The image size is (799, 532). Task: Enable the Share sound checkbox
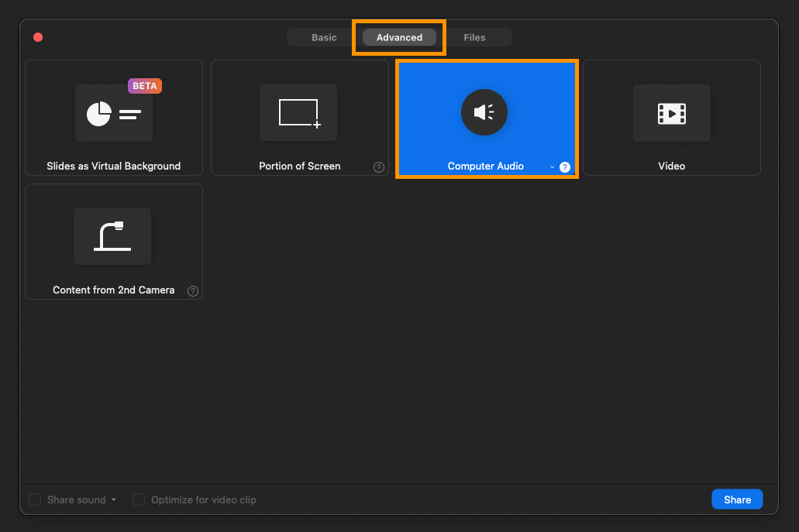(x=35, y=500)
